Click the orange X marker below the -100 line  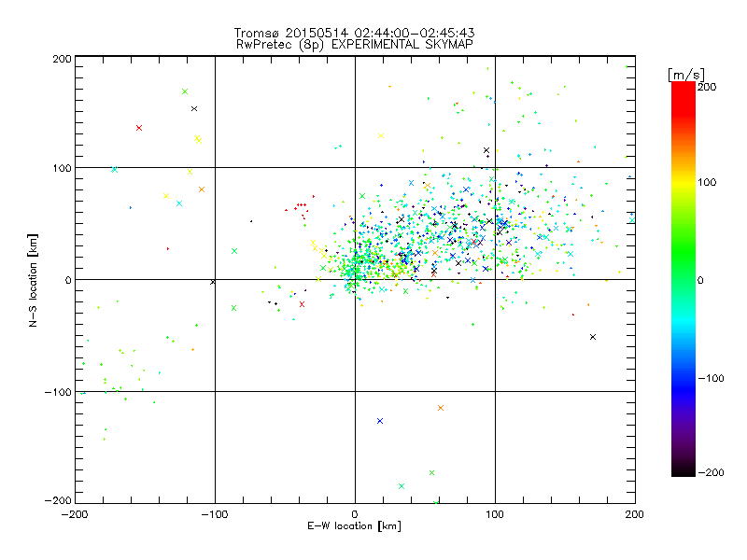point(441,408)
